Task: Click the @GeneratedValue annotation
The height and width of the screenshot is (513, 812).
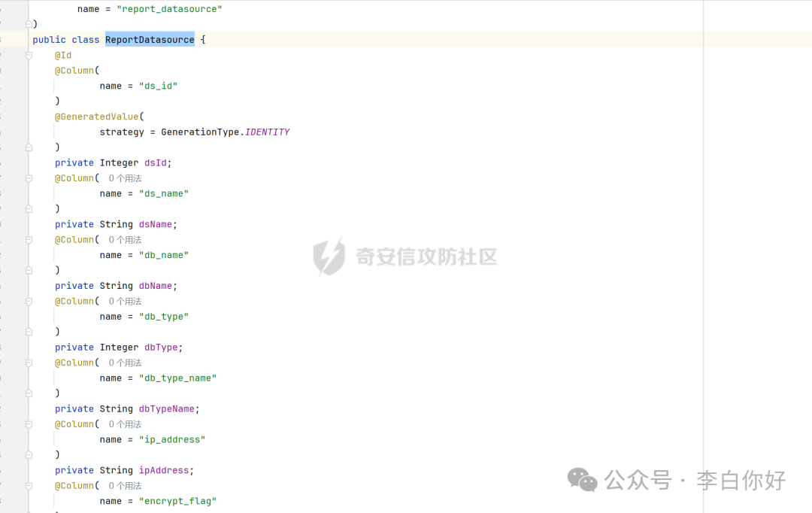Action: pyautogui.click(x=96, y=117)
